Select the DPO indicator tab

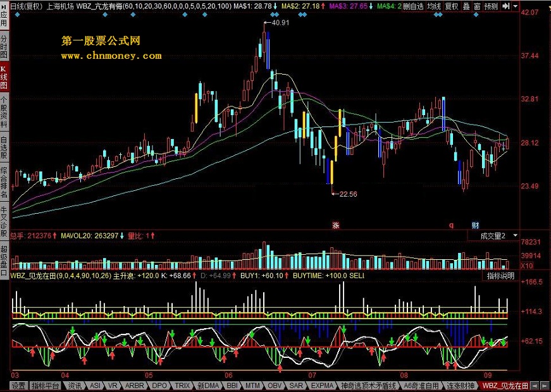159,386
